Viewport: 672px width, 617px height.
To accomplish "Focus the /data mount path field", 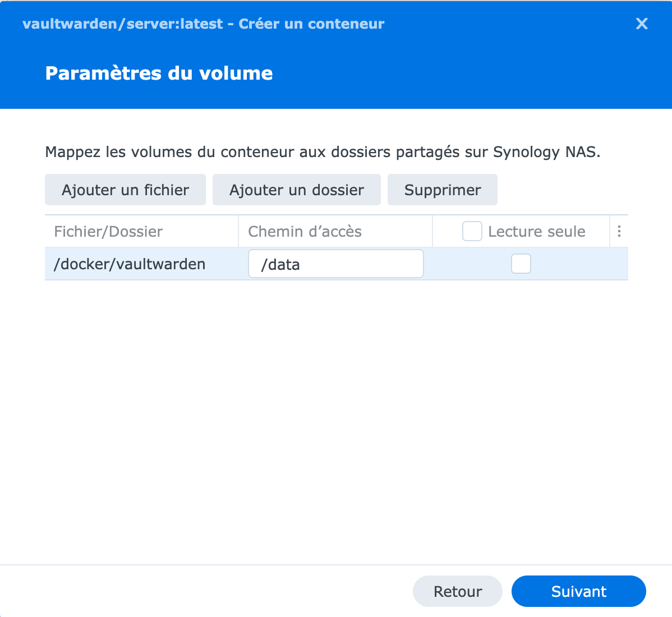I will [336, 264].
